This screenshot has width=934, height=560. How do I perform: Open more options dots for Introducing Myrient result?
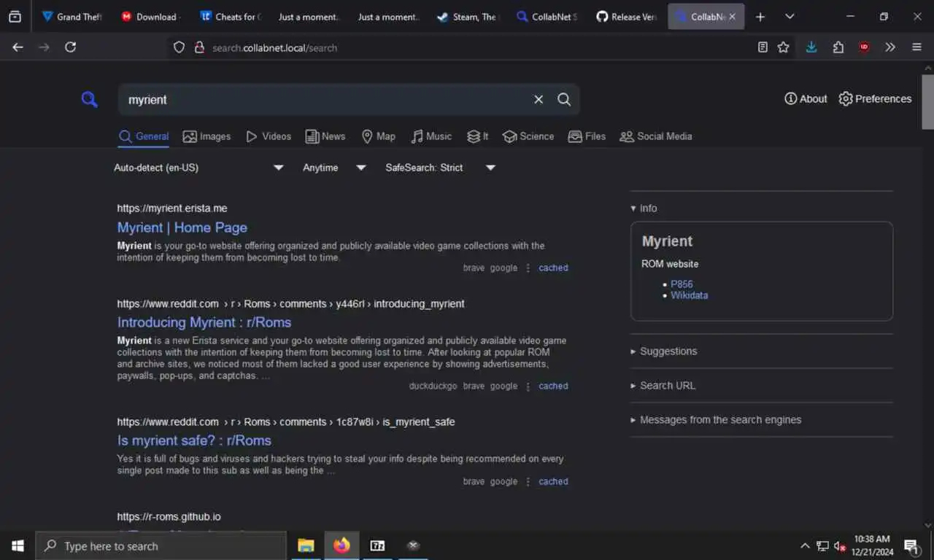pos(528,386)
